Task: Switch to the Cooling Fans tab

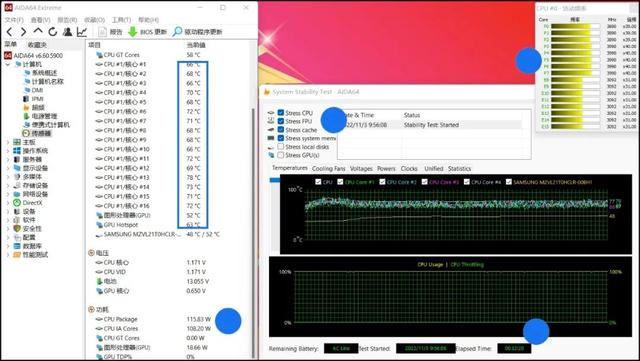Action: (x=329, y=169)
